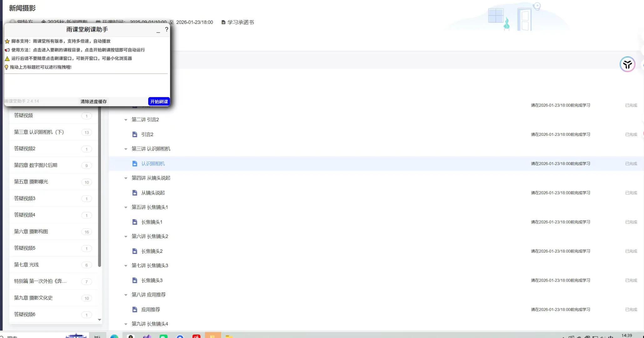644x338 pixels.
Task: Collapse 第二讲 引言2 section
Action: pos(126,120)
